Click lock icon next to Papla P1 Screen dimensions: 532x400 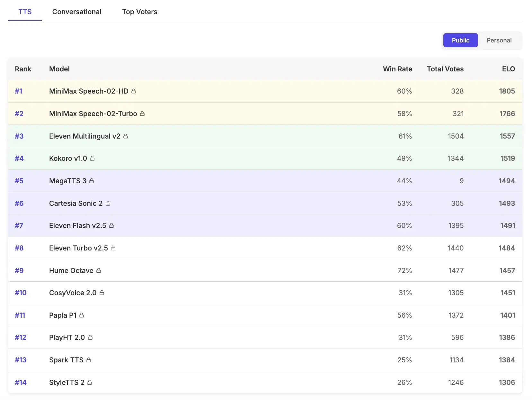tap(82, 315)
